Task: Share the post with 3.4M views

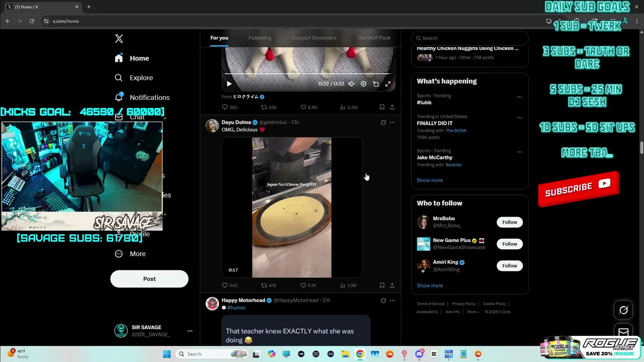Action: 392,107
